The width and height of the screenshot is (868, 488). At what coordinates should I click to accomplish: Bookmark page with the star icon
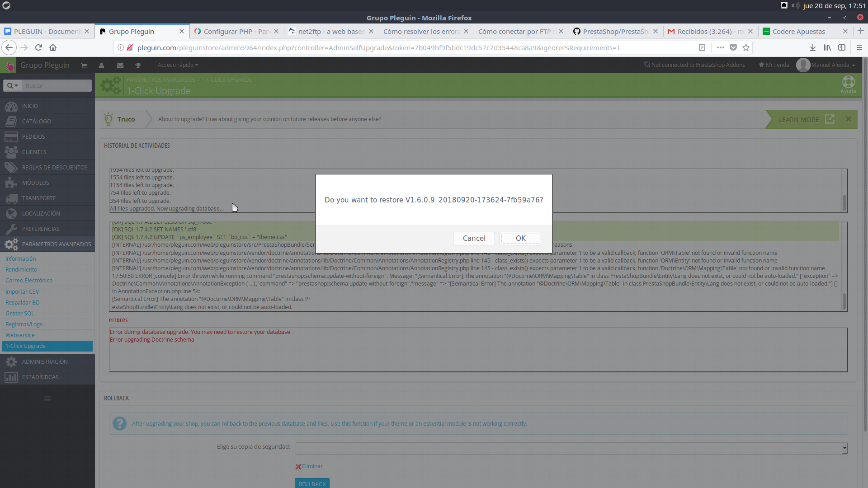[x=746, y=47]
